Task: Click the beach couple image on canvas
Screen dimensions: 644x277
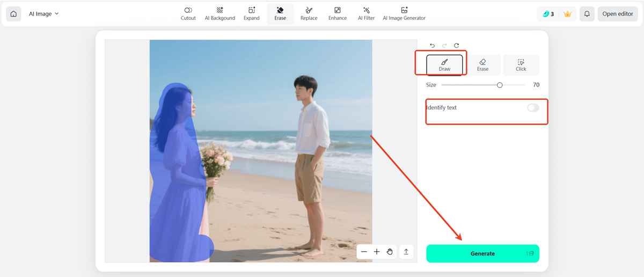Action: [261, 151]
